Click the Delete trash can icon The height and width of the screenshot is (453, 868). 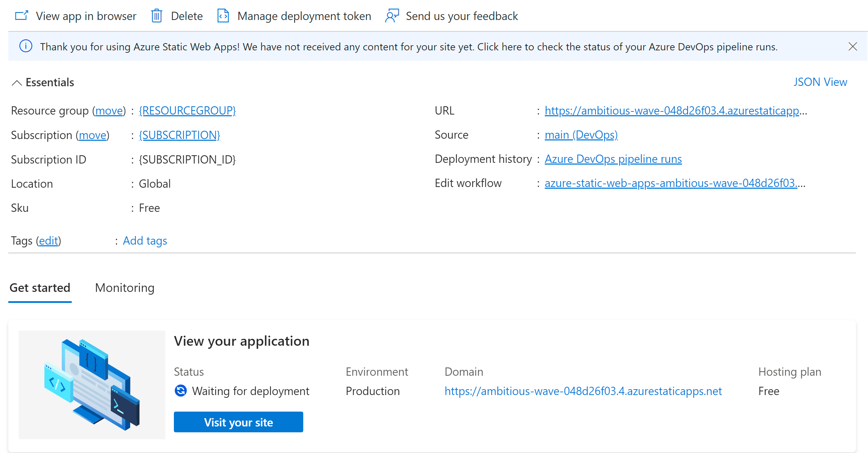tap(157, 16)
